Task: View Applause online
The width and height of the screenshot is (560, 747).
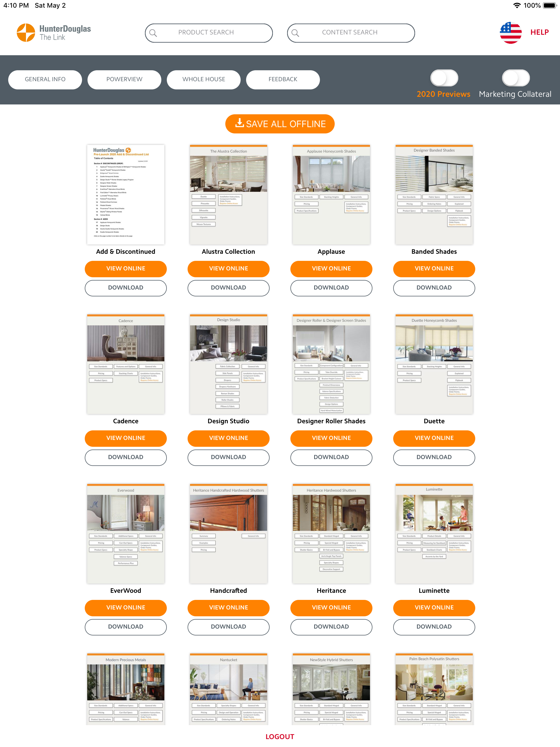Action: 331,269
